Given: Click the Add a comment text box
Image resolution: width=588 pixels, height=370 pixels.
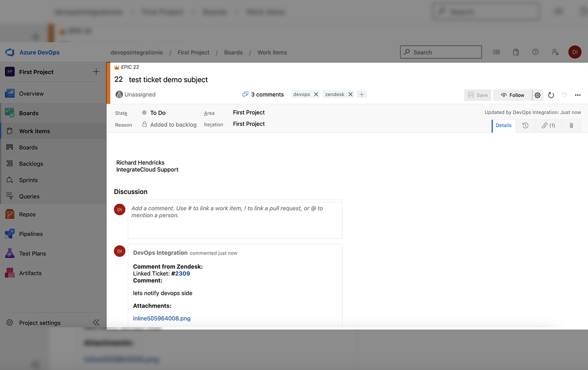Looking at the screenshot, I should pos(235,220).
